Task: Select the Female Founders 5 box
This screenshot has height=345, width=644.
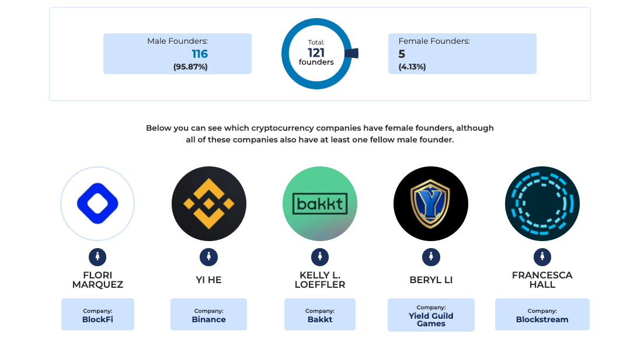Action: 462,54
